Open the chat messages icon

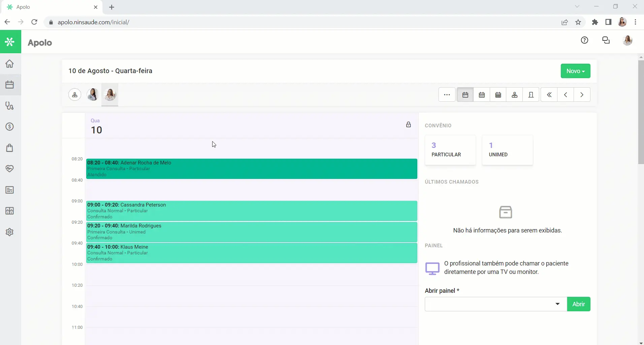pos(606,40)
